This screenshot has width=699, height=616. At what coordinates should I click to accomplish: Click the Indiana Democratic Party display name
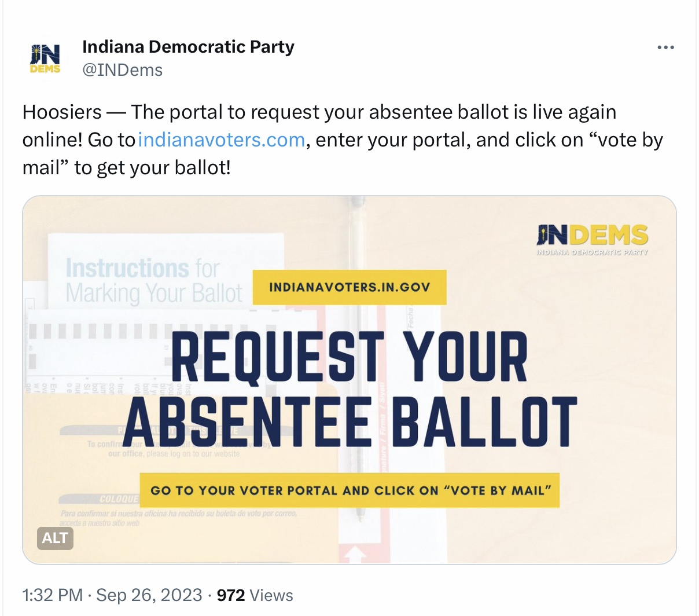188,47
